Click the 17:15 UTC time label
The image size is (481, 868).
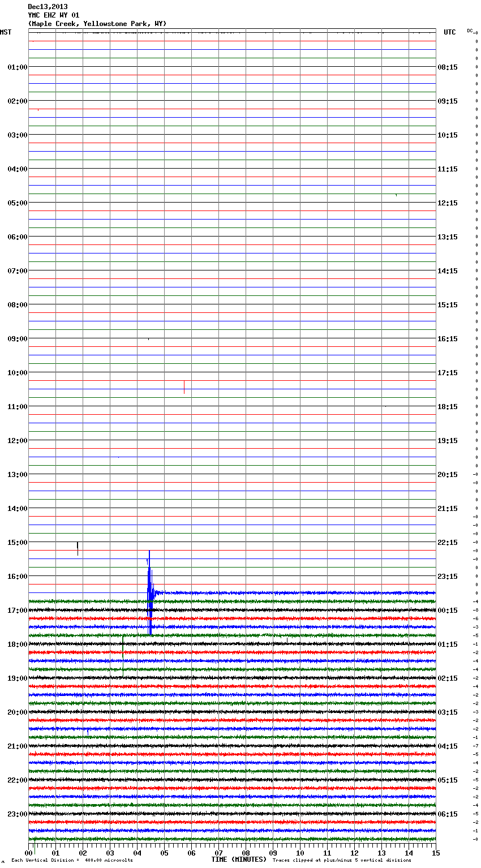coord(448,373)
